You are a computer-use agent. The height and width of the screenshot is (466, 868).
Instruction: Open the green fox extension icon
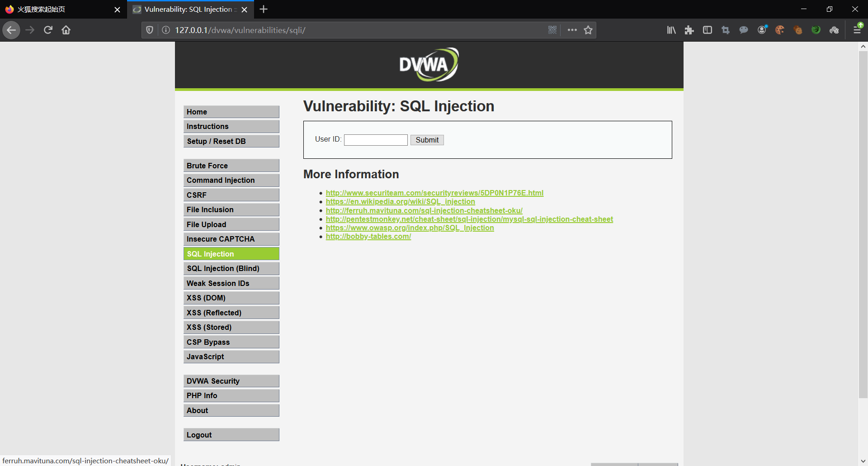[816, 30]
